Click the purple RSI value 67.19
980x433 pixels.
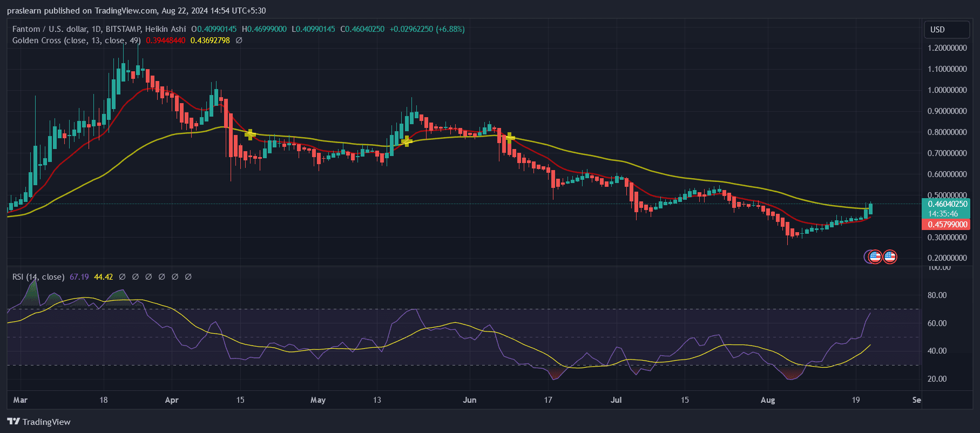pyautogui.click(x=79, y=277)
